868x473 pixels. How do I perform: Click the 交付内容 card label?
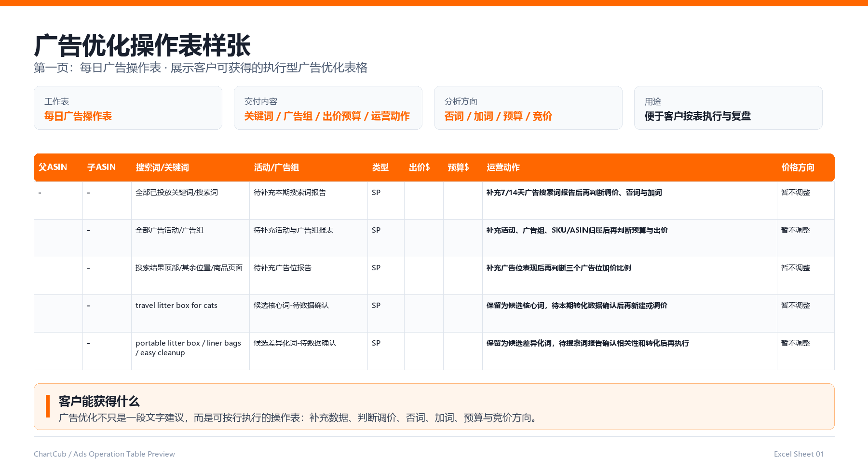[x=260, y=101]
